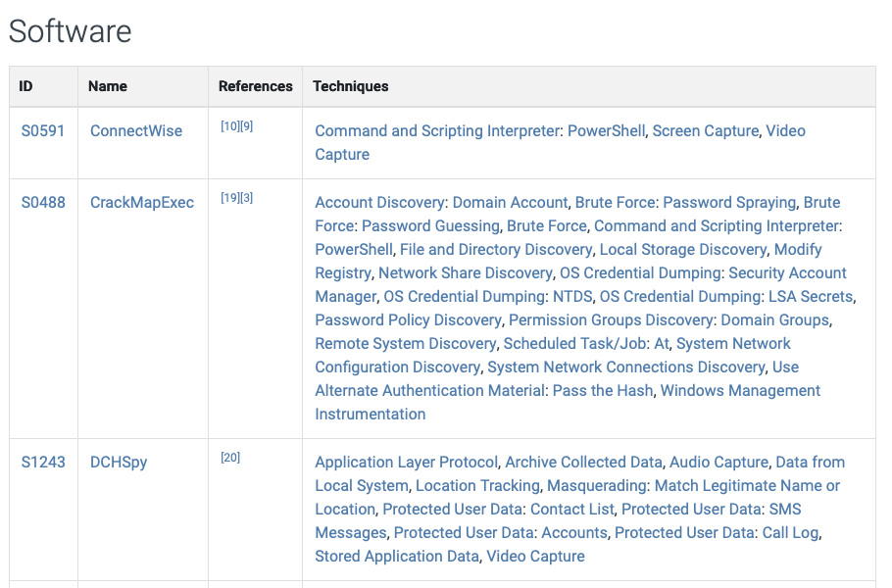Go to the Pass the Hash technique
Image resolution: width=892 pixels, height=588 pixels.
(603, 390)
